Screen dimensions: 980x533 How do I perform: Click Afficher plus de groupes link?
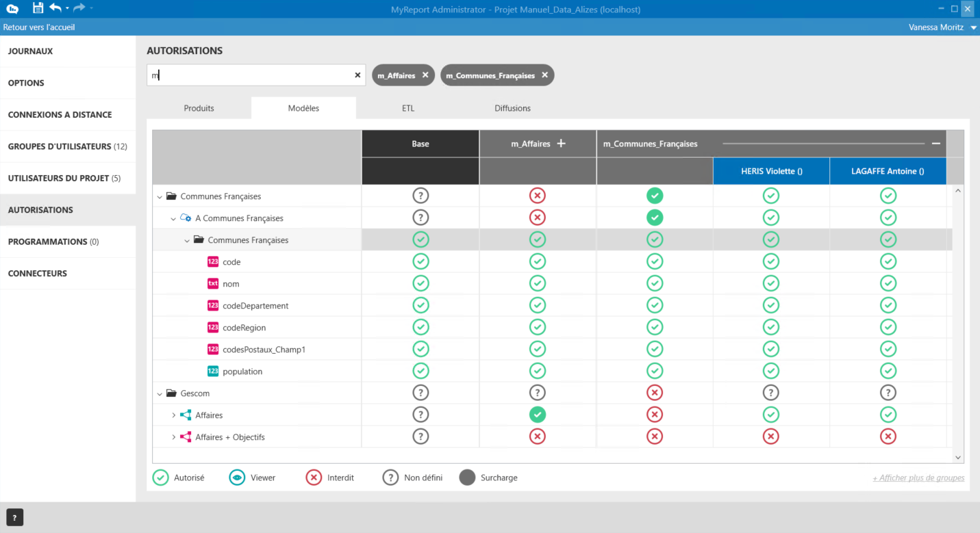tap(918, 478)
